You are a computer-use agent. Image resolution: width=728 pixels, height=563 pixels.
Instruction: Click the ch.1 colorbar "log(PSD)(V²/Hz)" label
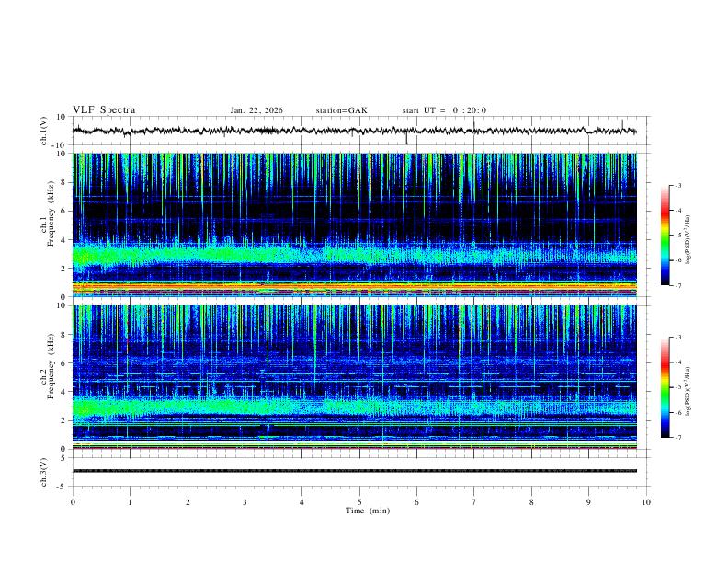point(688,239)
